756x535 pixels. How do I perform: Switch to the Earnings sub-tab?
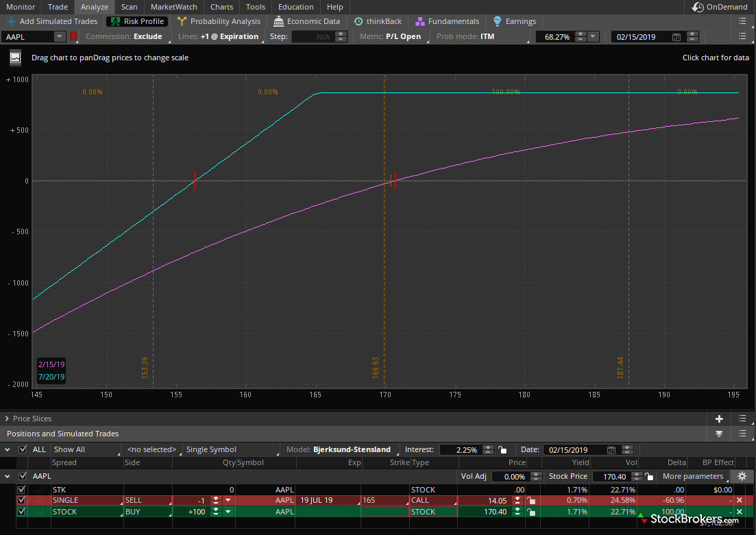(515, 21)
